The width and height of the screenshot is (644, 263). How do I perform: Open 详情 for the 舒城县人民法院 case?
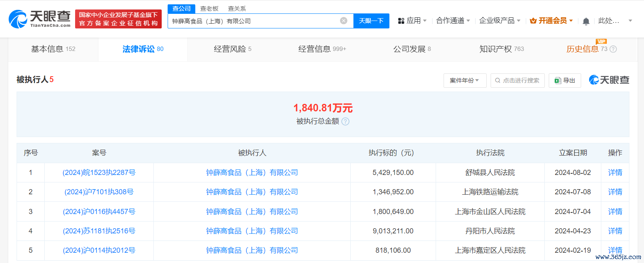(615, 173)
